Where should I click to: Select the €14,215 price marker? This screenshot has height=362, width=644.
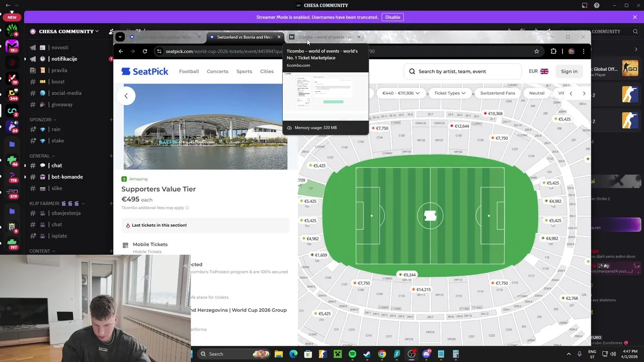422,290
